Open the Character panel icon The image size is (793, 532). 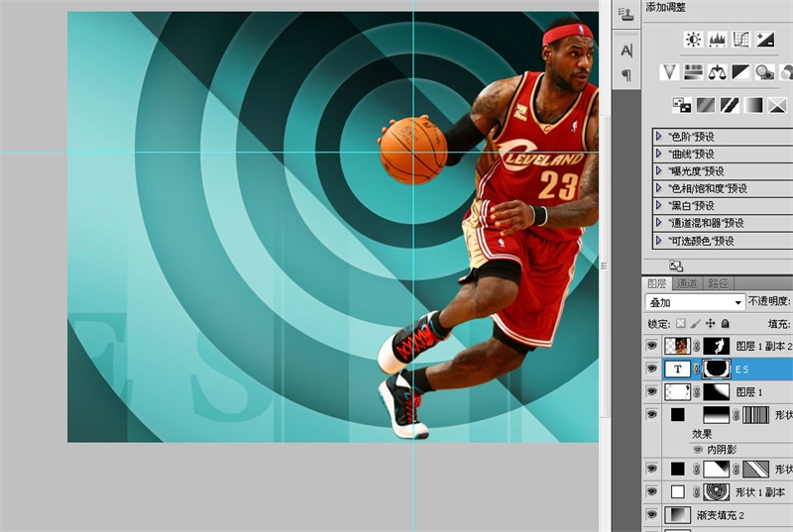[626, 50]
